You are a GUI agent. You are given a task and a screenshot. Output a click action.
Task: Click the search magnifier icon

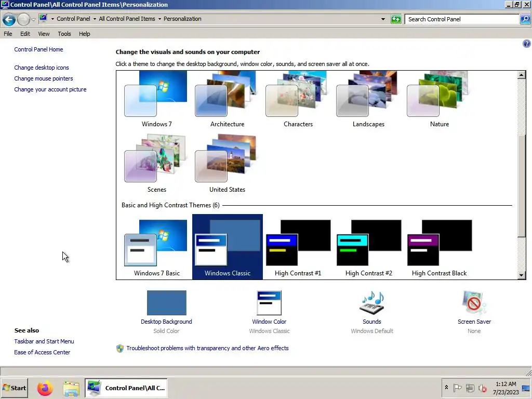click(x=525, y=19)
